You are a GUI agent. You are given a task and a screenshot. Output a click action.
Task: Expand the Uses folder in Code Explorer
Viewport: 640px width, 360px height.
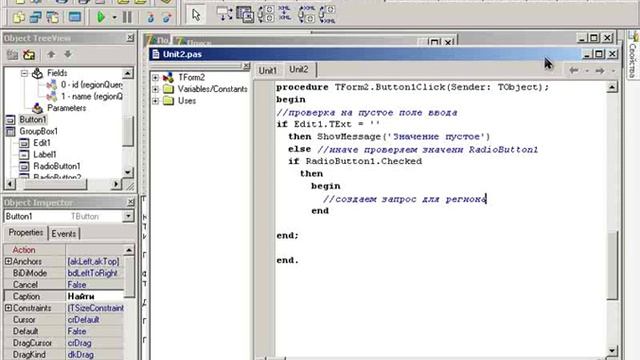(156, 101)
